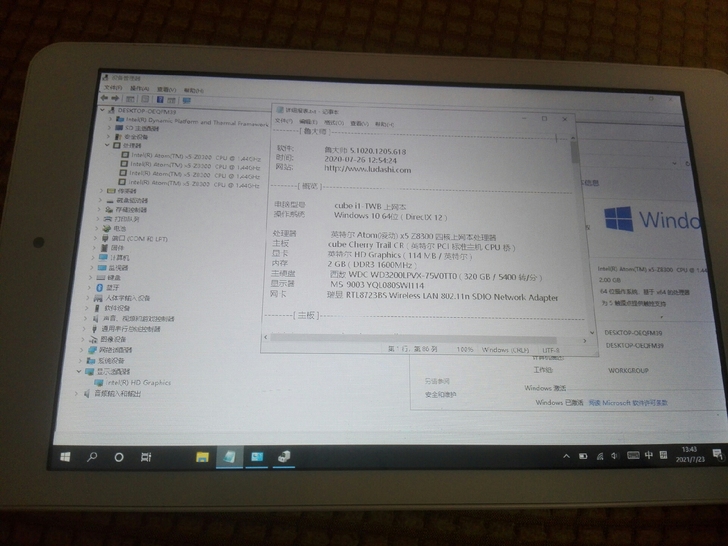
Task: Expand the network adapters (网络适配器) category
Action: [82, 349]
